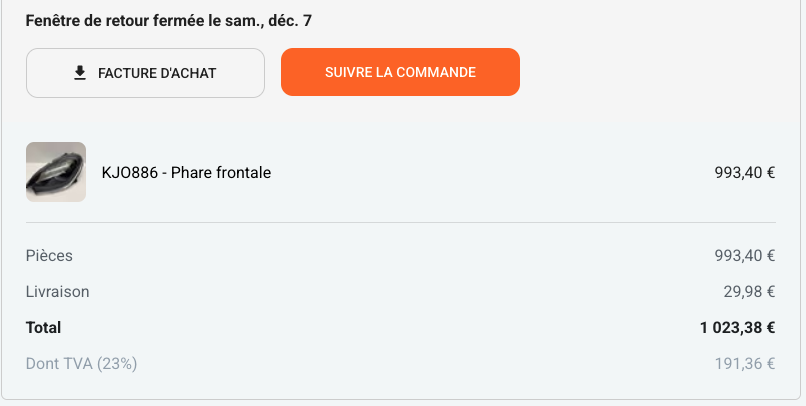Click the product row price 993,40 €

tap(744, 173)
